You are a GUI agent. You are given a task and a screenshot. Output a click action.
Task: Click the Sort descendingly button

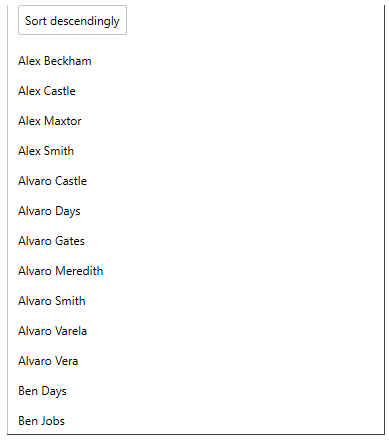pyautogui.click(x=72, y=20)
